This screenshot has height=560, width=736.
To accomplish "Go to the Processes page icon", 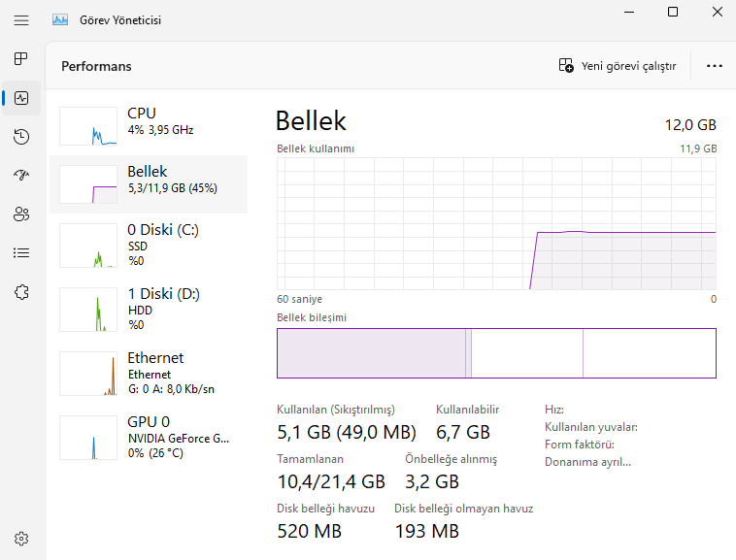I will click(x=21, y=59).
